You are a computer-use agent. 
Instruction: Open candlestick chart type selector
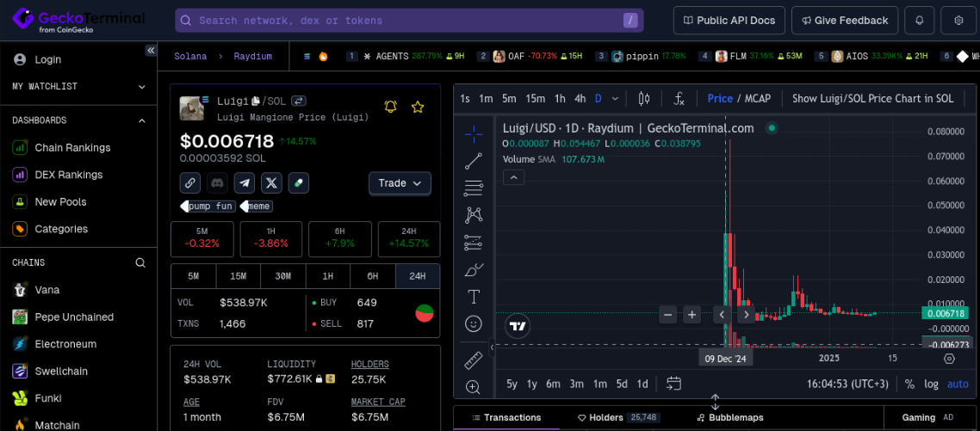[x=644, y=98]
